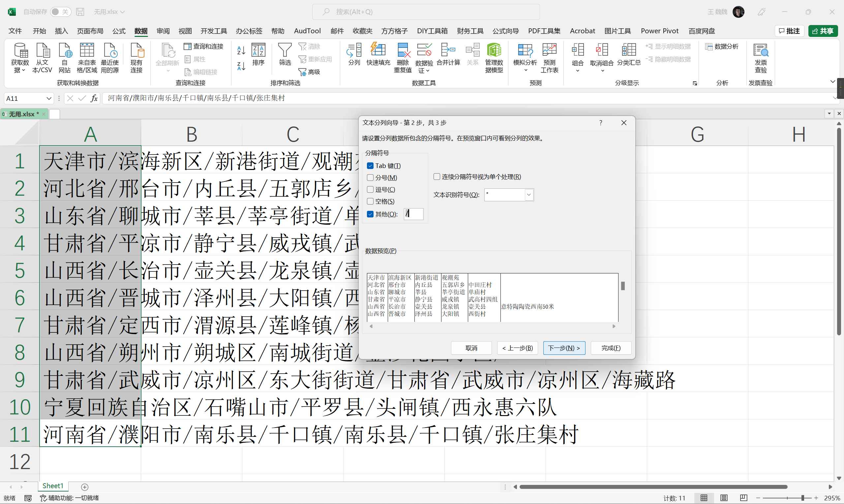Check 连续分隔符号视为单个处理 option

click(x=437, y=177)
